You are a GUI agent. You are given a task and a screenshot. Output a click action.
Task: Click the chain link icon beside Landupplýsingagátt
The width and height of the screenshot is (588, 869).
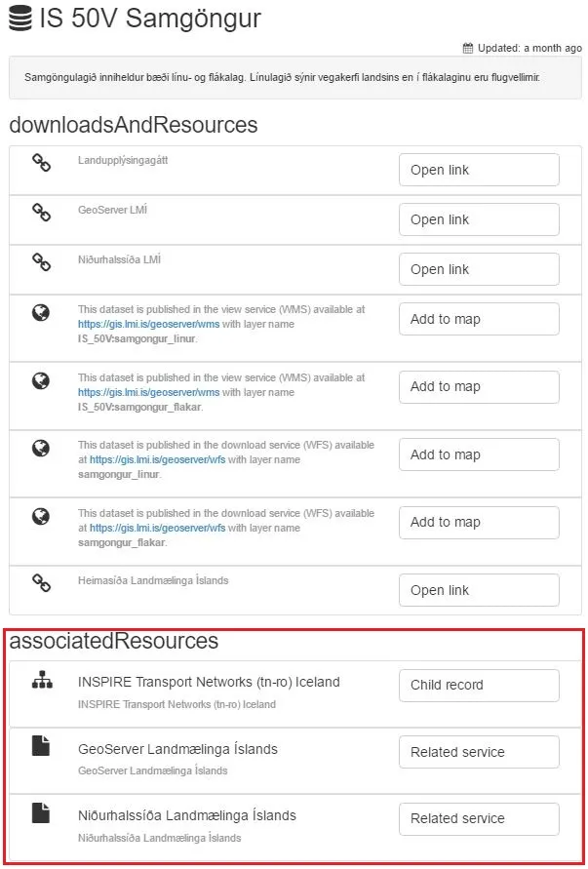tap(41, 163)
